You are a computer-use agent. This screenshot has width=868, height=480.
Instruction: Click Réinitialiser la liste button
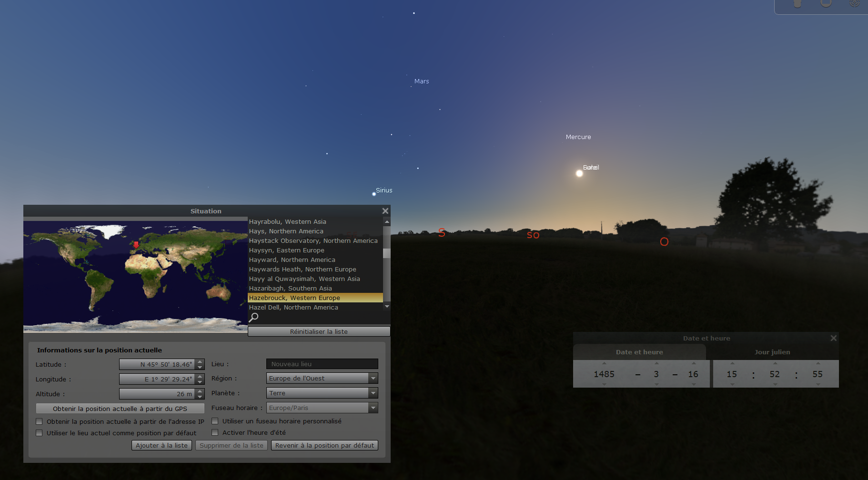click(319, 331)
